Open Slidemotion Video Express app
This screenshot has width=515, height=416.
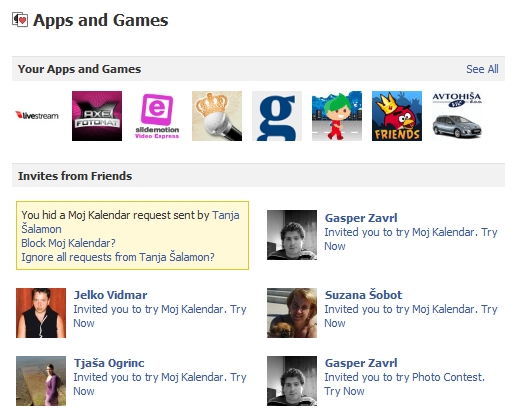tap(157, 116)
